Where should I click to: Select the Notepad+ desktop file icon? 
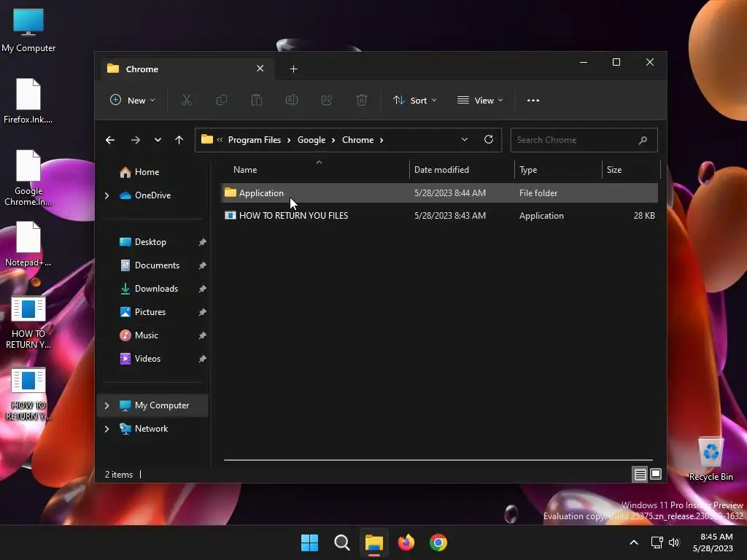coord(28,244)
